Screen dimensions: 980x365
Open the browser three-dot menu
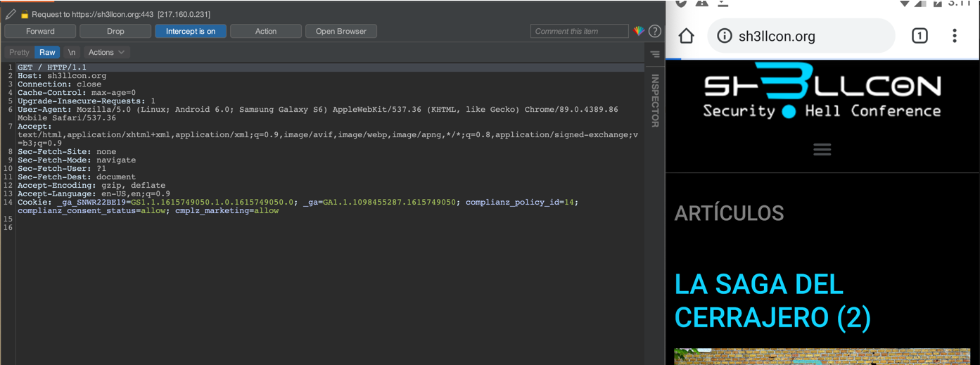(x=954, y=36)
